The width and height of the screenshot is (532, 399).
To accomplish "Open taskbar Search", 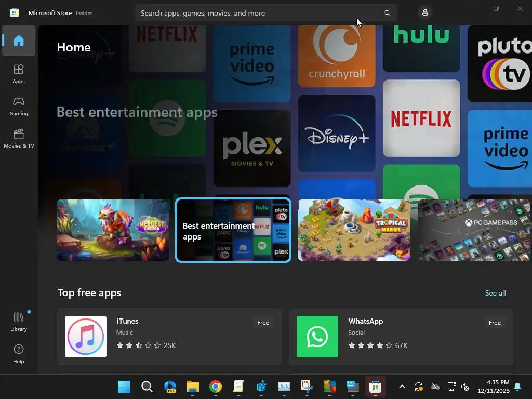I will click(147, 387).
